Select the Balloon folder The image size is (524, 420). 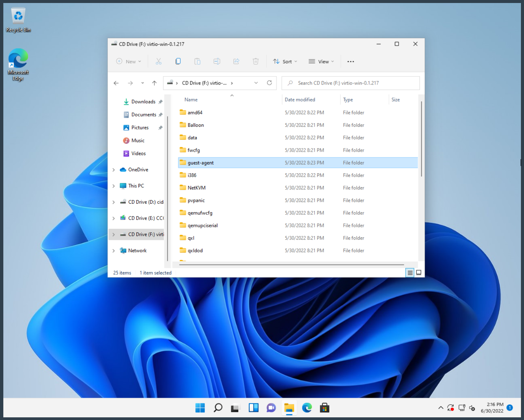click(298, 125)
